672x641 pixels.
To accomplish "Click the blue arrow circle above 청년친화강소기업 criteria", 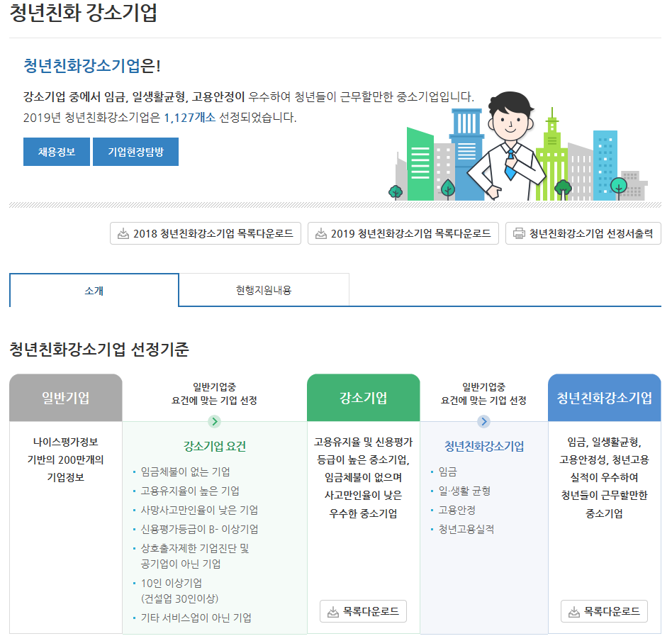I will click(x=484, y=422).
